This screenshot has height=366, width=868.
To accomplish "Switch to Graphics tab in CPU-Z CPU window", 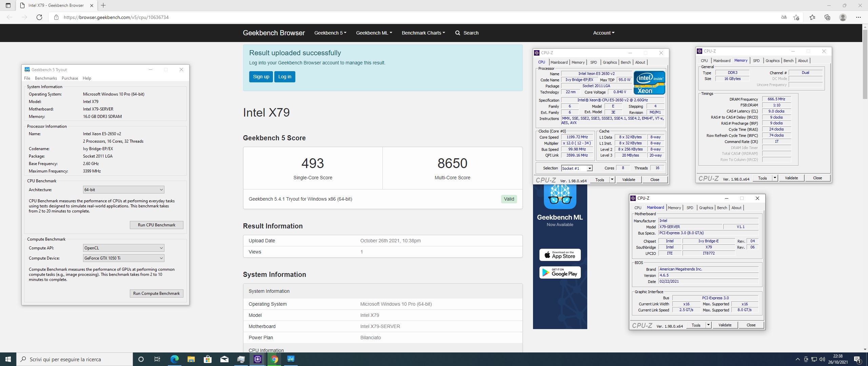I will pyautogui.click(x=610, y=62).
